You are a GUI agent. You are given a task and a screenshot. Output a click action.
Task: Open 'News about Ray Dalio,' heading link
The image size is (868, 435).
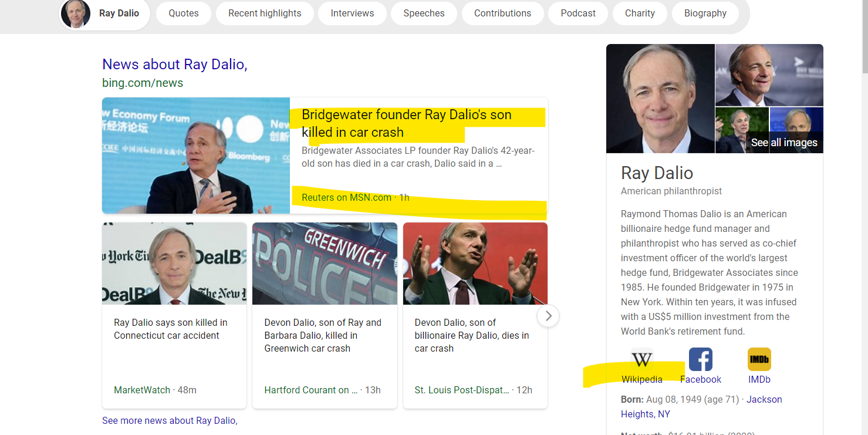coord(175,64)
